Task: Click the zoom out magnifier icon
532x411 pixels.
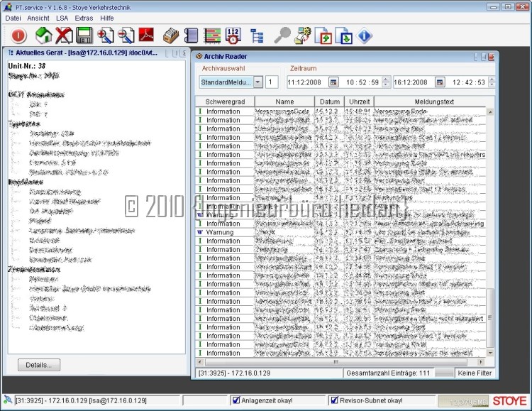Action: 126,35
